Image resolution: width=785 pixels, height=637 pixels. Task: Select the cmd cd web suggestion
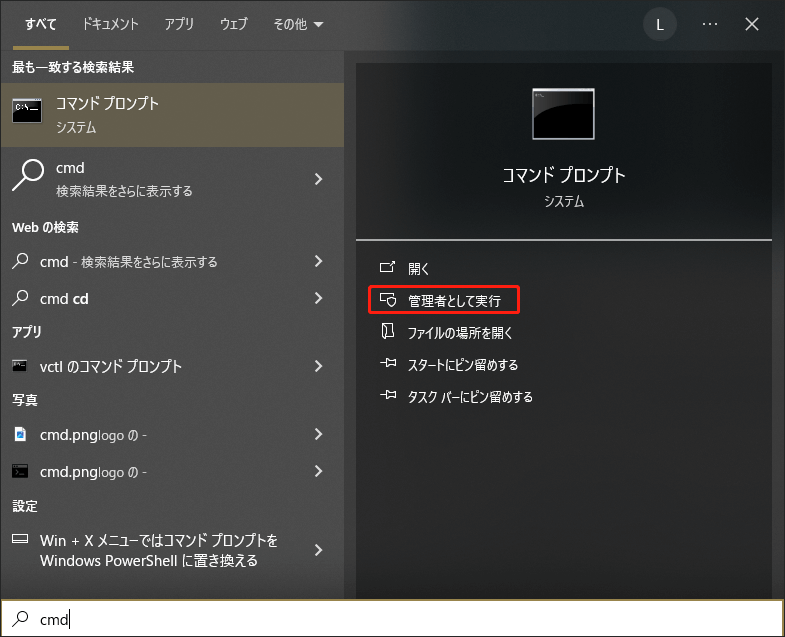(172, 298)
